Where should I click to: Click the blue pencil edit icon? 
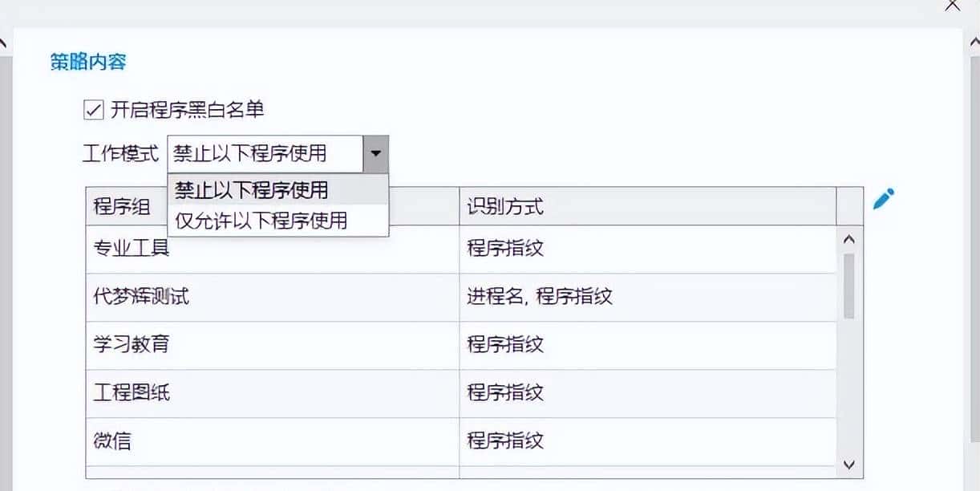pyautogui.click(x=883, y=200)
